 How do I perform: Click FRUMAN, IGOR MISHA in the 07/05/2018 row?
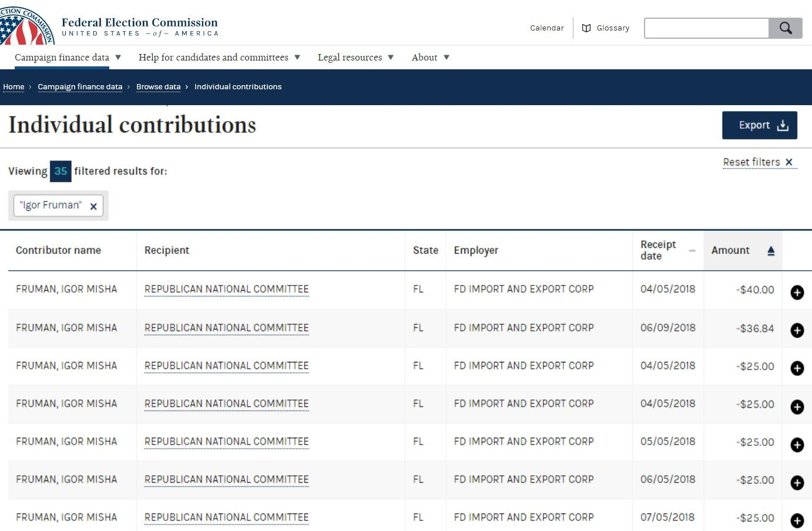(x=66, y=517)
